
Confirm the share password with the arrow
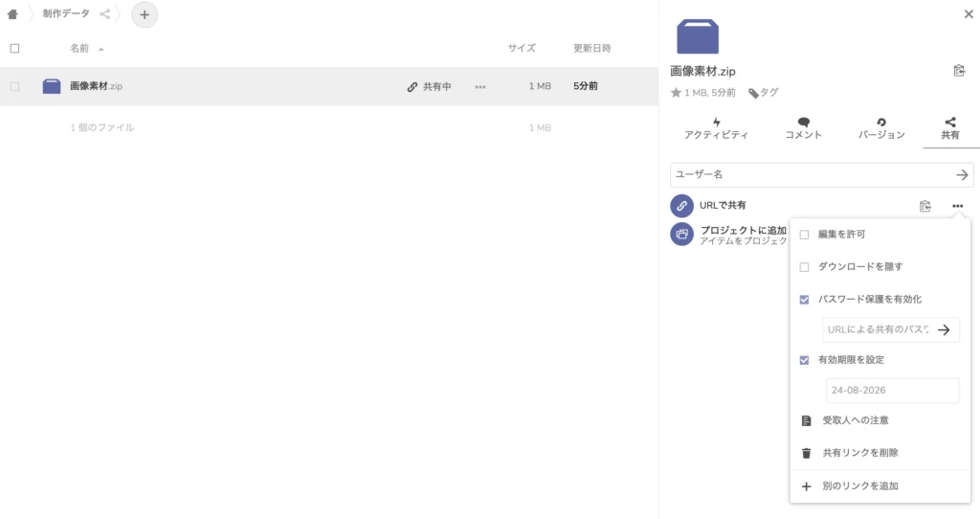(945, 329)
